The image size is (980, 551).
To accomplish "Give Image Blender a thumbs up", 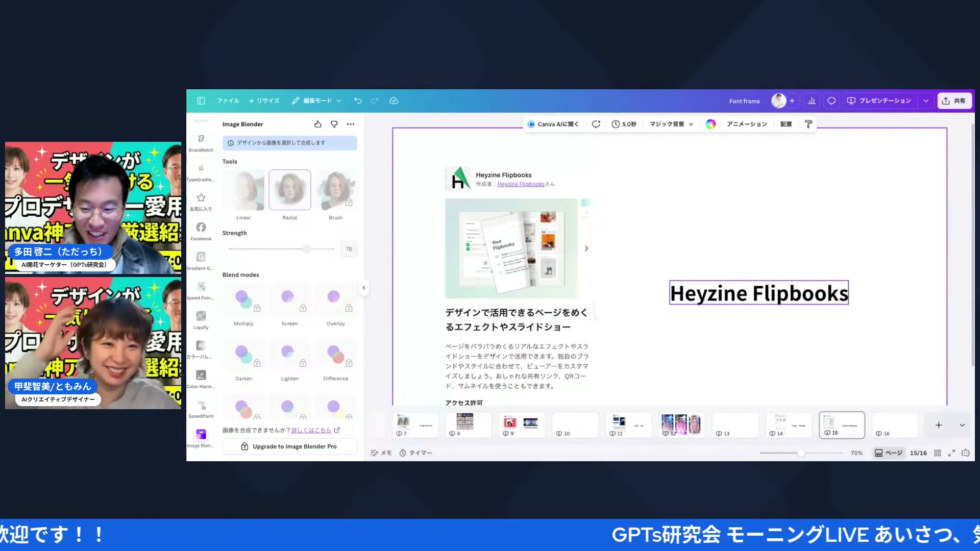I will [317, 124].
